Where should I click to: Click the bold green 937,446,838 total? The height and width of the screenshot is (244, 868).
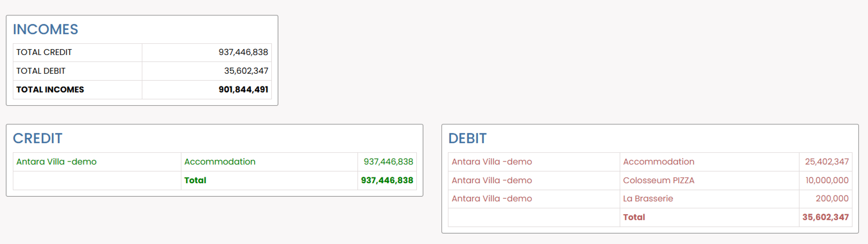(x=387, y=180)
